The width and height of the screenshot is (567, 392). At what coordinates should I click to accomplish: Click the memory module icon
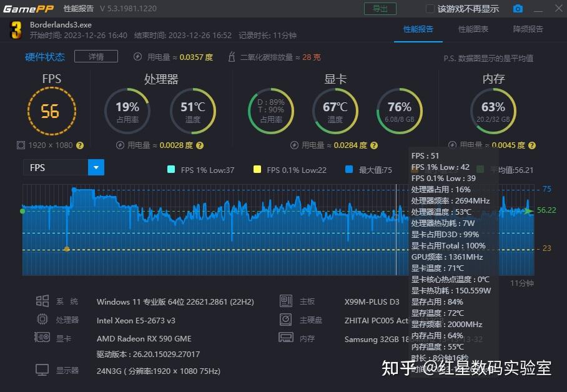(x=286, y=338)
